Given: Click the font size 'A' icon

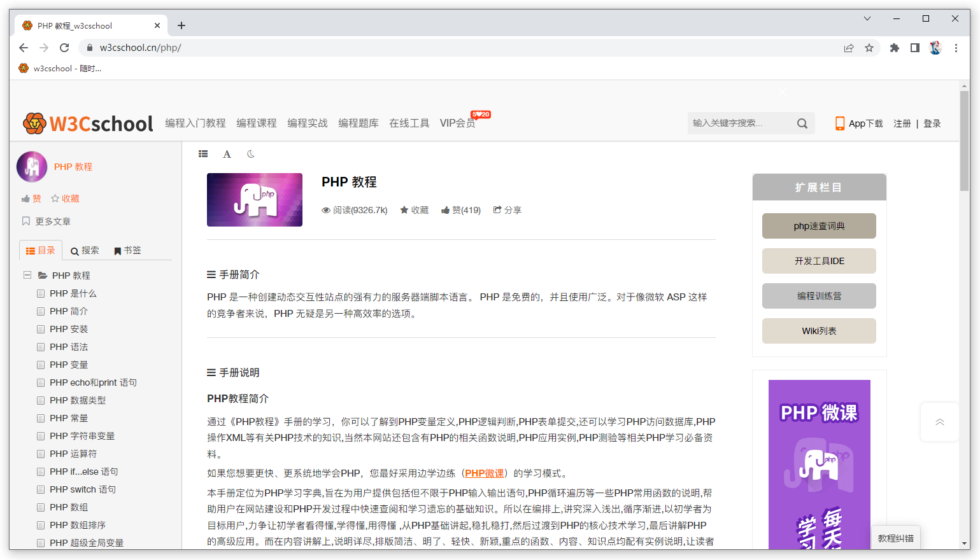Looking at the screenshot, I should click(227, 154).
